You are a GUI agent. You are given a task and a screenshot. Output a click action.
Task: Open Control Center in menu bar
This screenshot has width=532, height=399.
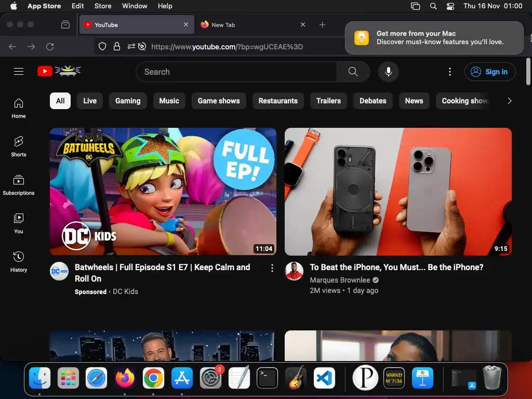pyautogui.click(x=450, y=6)
